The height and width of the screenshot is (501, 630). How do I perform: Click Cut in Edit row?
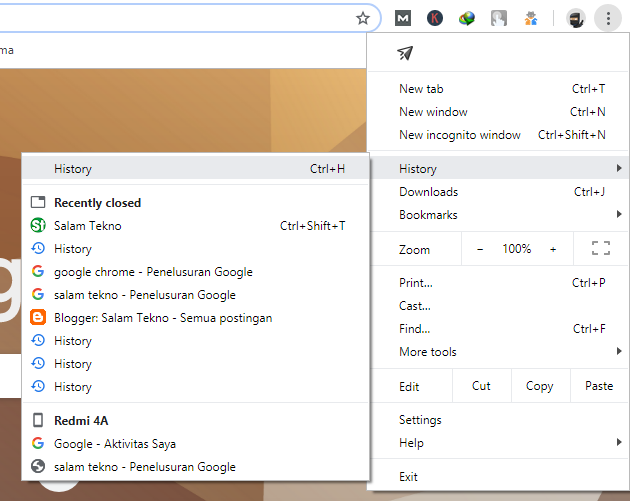pos(481,386)
